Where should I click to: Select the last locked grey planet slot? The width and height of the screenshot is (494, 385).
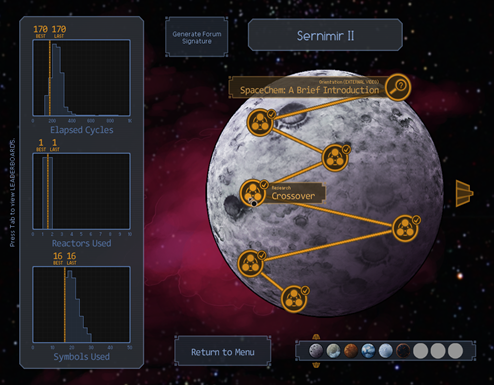[x=455, y=351]
